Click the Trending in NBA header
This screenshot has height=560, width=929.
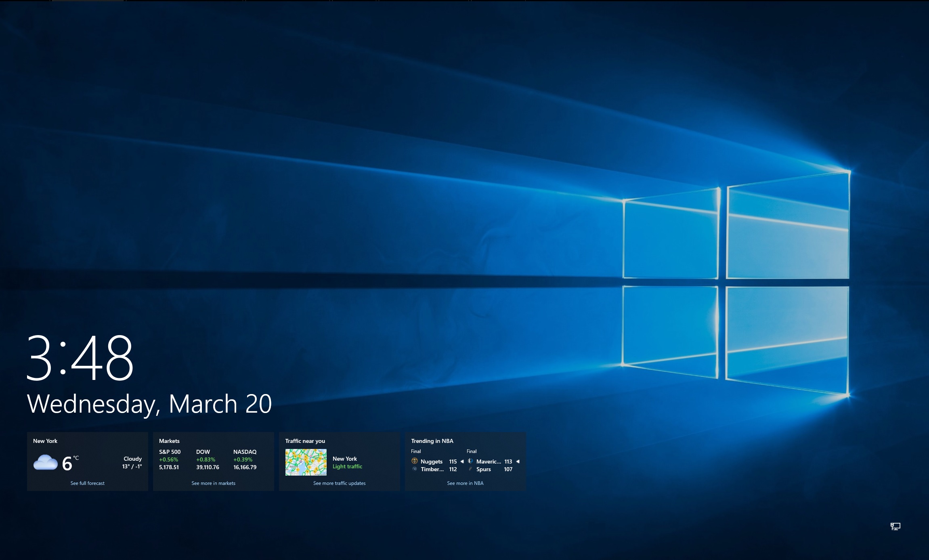point(432,441)
